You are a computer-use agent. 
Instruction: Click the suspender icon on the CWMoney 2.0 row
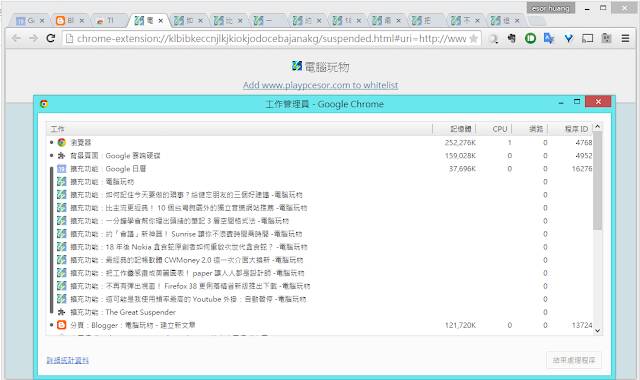62,260
